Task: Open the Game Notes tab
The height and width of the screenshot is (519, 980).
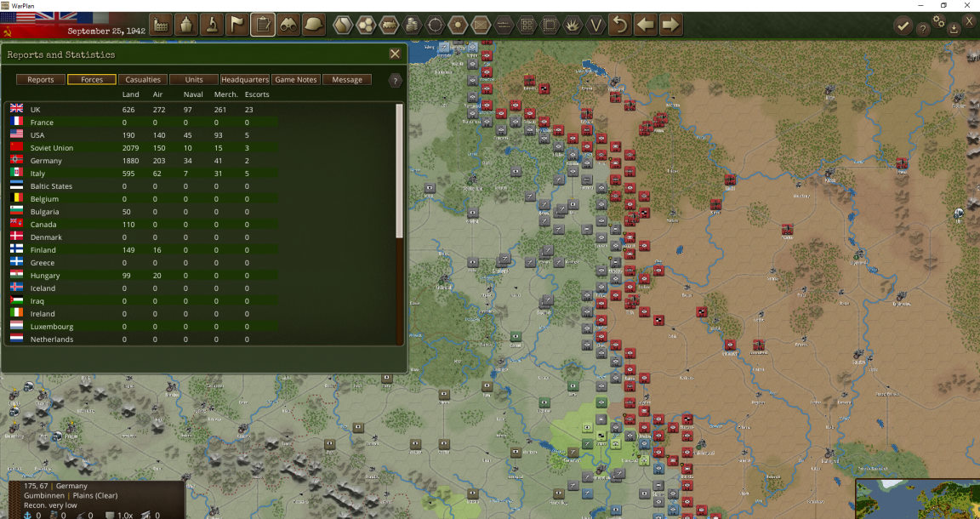Action: pyautogui.click(x=296, y=79)
